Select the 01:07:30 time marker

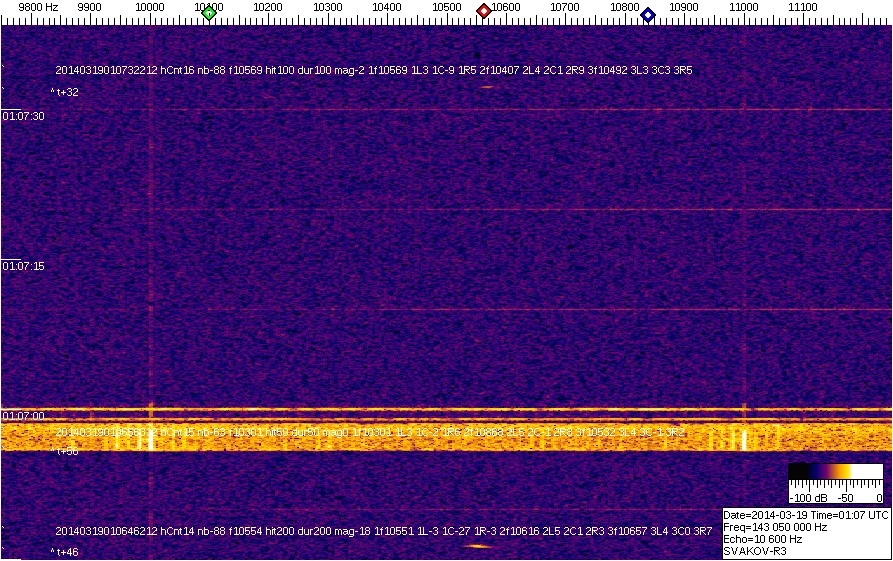click(24, 116)
